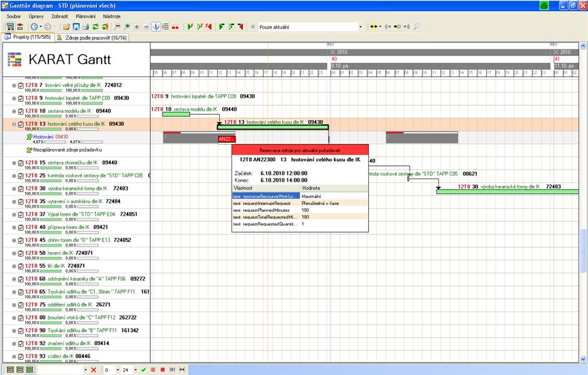
Task: Click the arrow to green bar icon
Action: 397,27
